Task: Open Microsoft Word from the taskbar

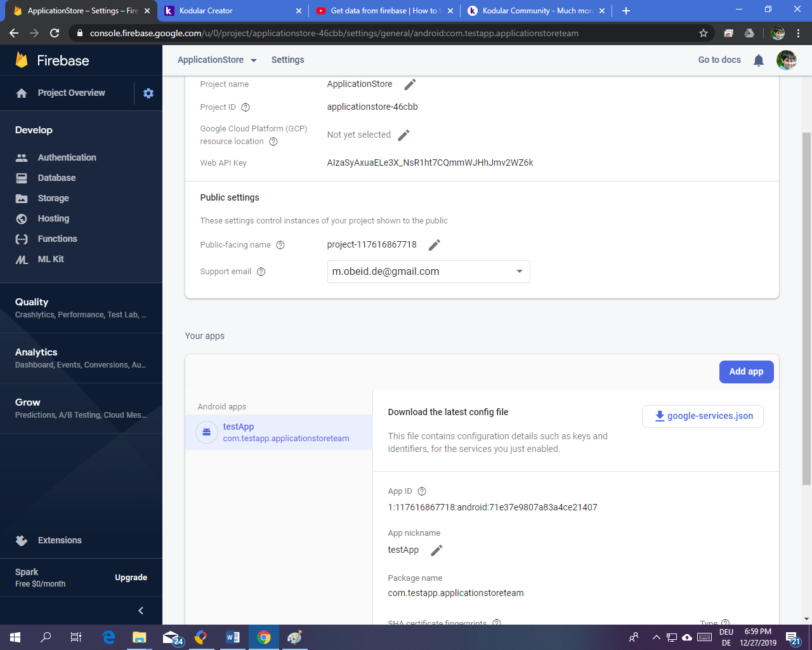Action: coord(233,637)
